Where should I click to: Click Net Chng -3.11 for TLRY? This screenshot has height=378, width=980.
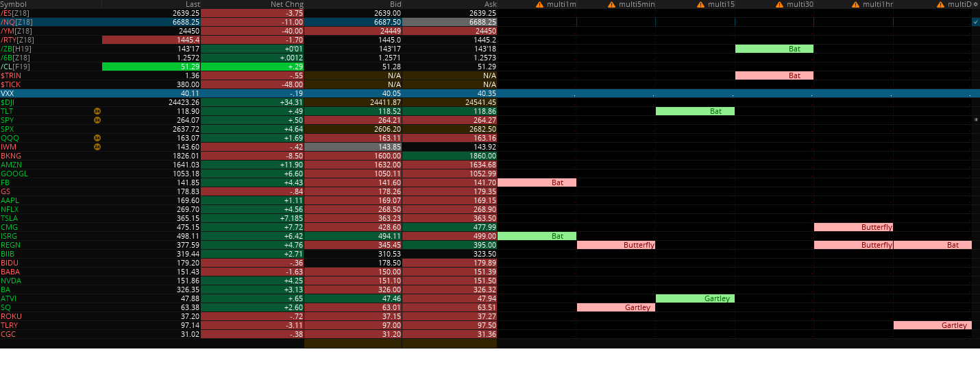pyautogui.click(x=253, y=325)
